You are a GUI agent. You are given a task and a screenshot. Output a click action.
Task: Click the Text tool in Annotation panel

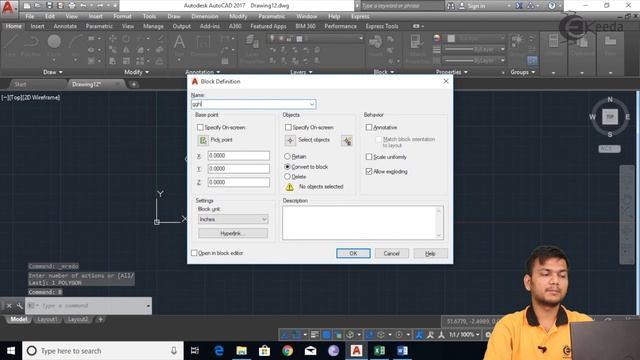[x=179, y=42]
